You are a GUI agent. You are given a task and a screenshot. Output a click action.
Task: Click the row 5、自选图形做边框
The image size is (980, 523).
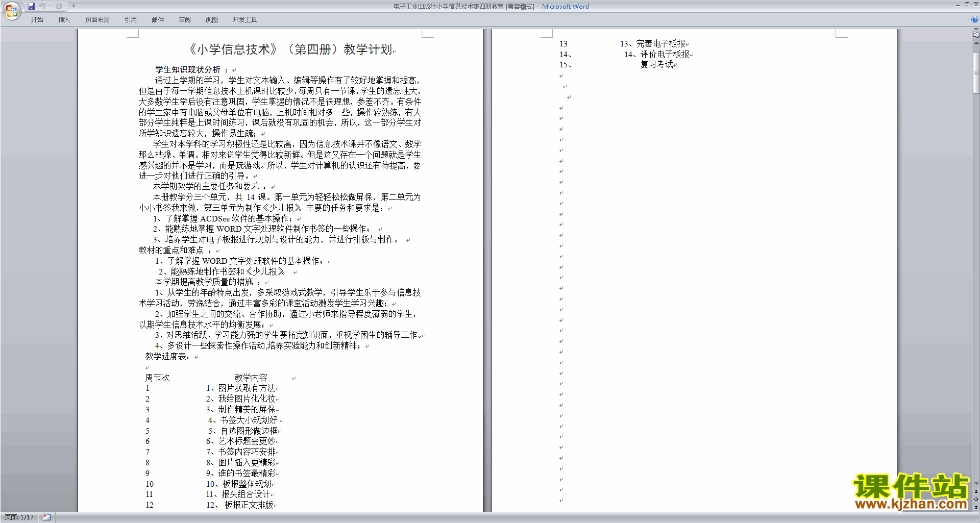[243, 431]
